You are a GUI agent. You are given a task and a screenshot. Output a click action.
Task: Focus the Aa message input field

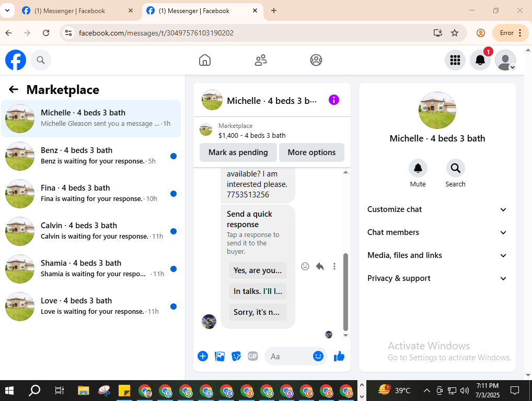click(x=290, y=356)
